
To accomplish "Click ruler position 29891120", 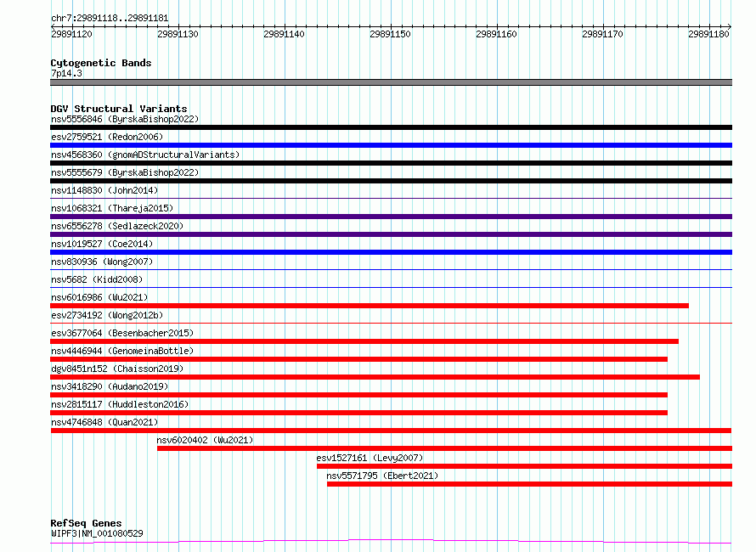I will [72, 34].
